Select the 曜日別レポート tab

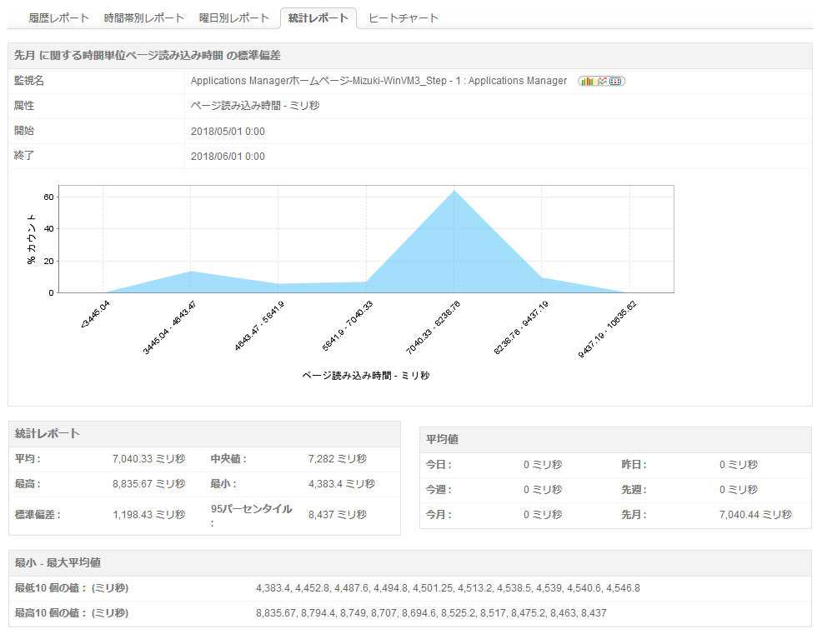234,17
